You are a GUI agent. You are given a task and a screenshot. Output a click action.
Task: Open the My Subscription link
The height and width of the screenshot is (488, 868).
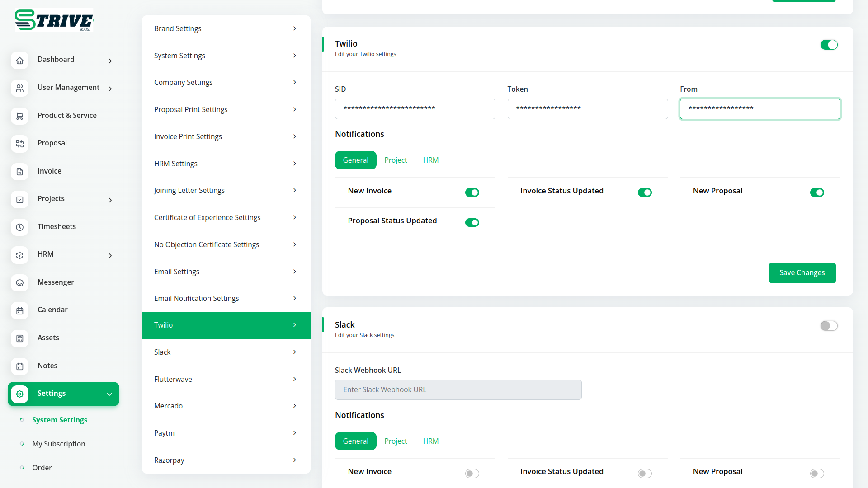tap(59, 444)
